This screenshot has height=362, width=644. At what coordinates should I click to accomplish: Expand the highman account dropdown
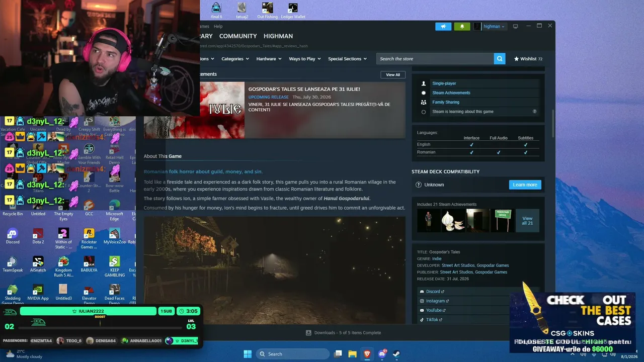(x=494, y=27)
